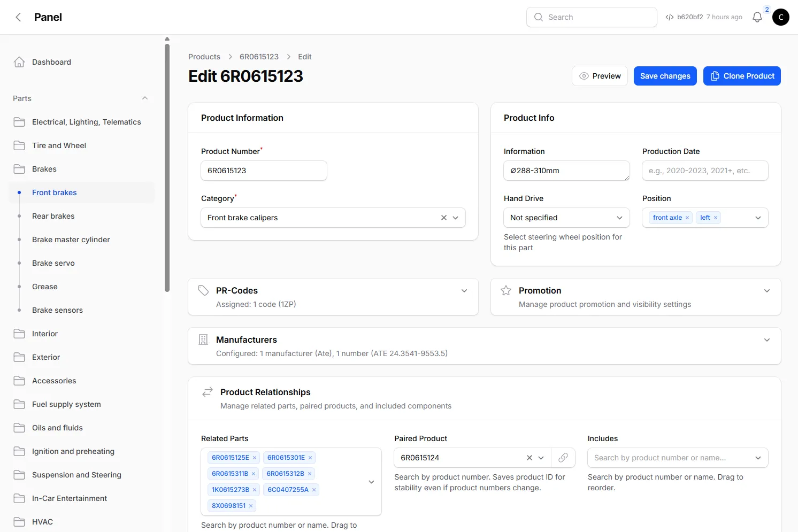The image size is (798, 532).
Task: Open Front brakes in sidebar
Action: (81, 192)
